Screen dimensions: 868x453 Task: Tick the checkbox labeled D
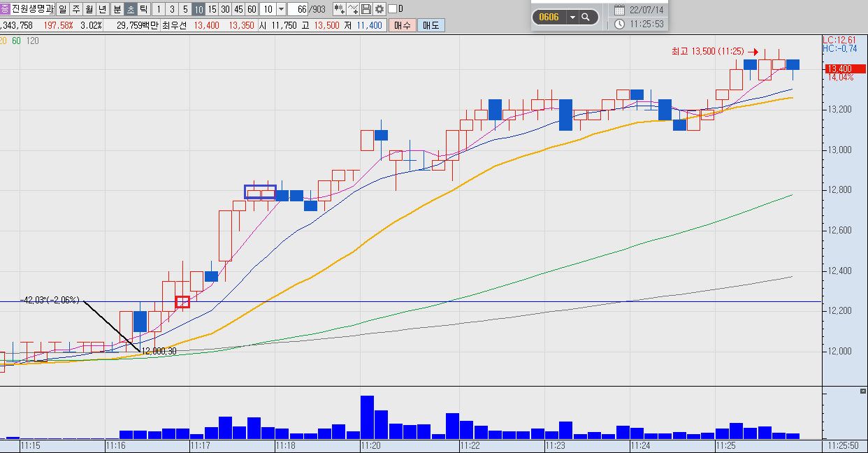(x=392, y=9)
